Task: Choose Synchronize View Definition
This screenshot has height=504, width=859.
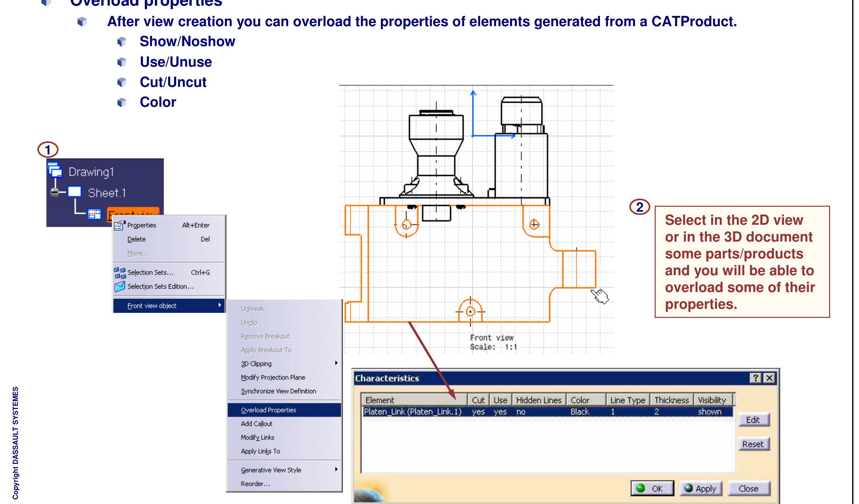Action: (284, 391)
